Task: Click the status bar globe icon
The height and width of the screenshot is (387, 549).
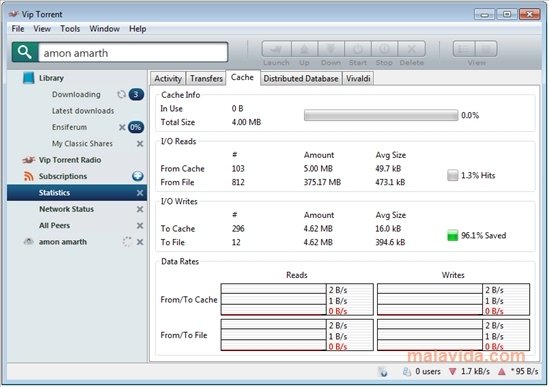Action: 383,372
